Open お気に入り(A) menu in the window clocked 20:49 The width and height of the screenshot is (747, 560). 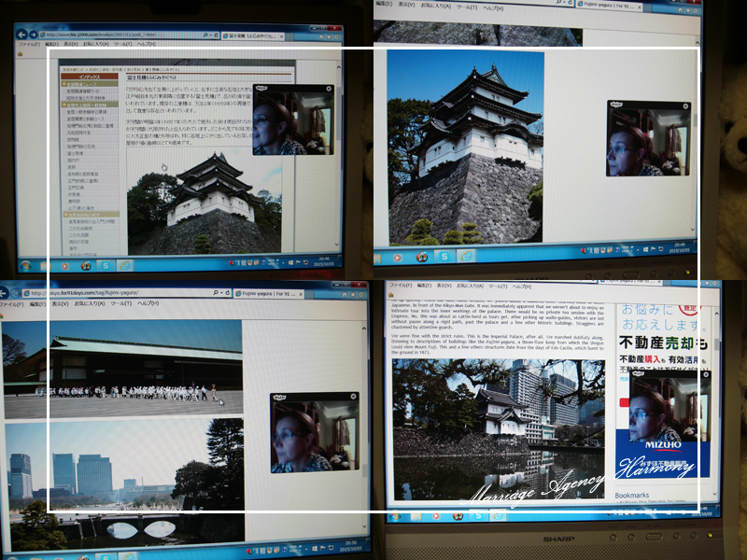tap(435, 6)
